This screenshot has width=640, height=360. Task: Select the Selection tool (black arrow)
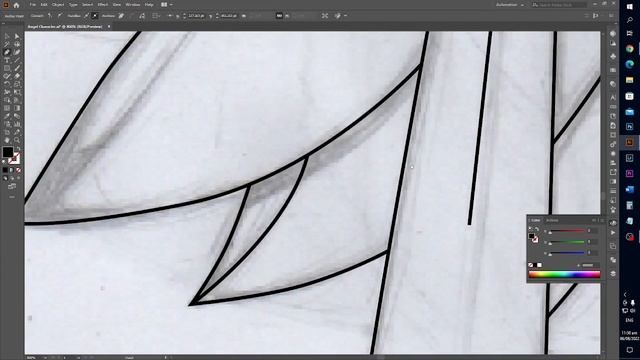[7, 37]
